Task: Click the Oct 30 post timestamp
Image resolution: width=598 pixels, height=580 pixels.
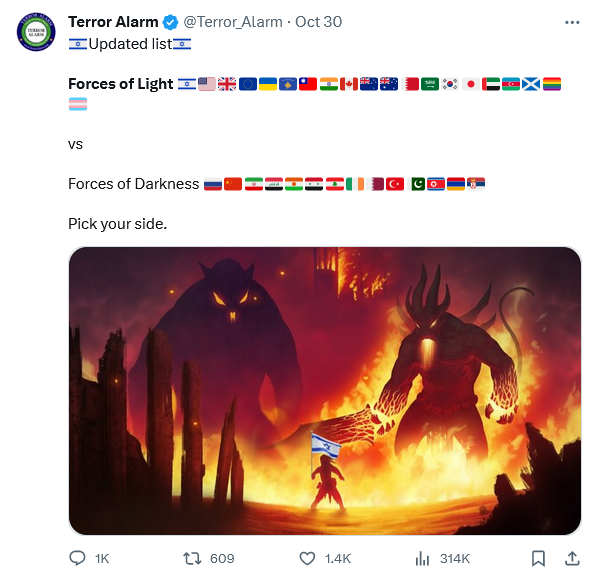Action: 318,22
